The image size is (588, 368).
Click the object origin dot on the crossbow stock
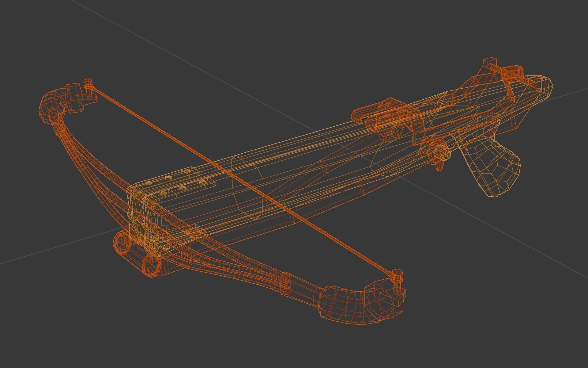pos(361,156)
